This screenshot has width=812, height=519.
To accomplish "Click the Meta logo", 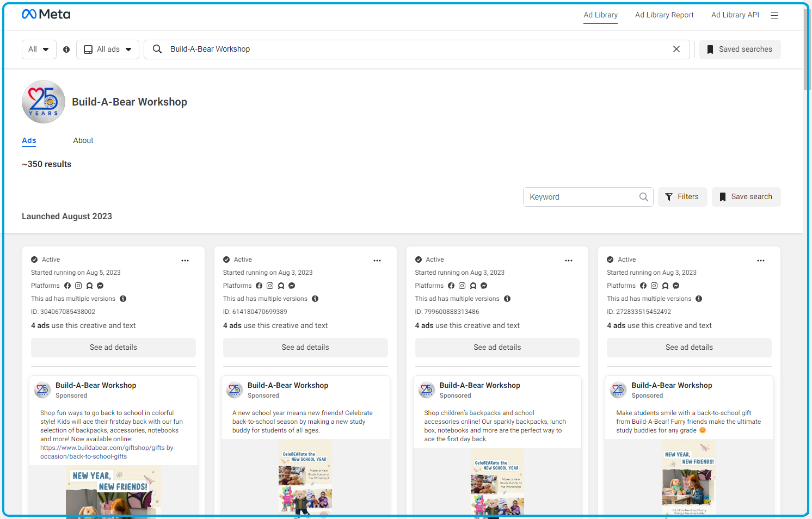I will [46, 14].
